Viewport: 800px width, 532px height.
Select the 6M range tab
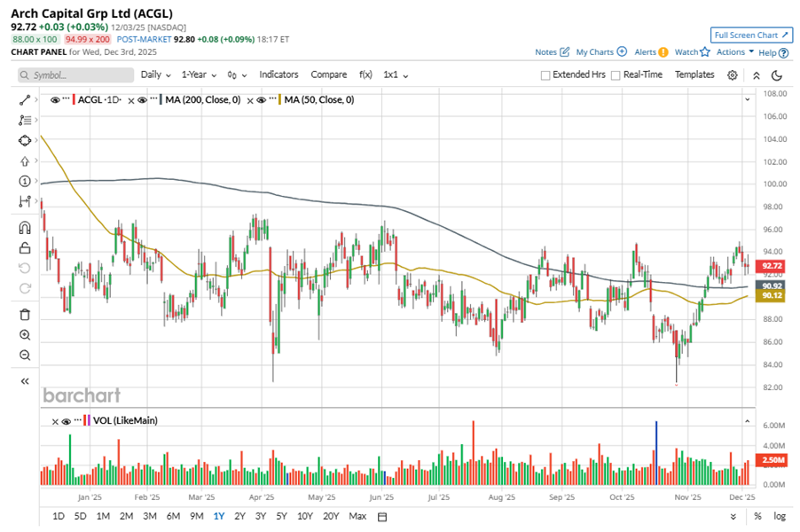173,516
